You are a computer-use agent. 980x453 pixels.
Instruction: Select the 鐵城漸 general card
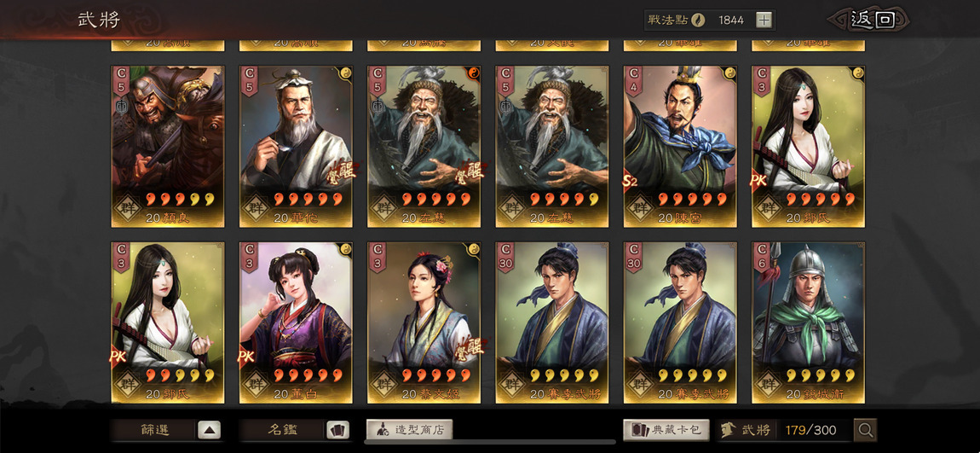pyautogui.click(x=808, y=322)
